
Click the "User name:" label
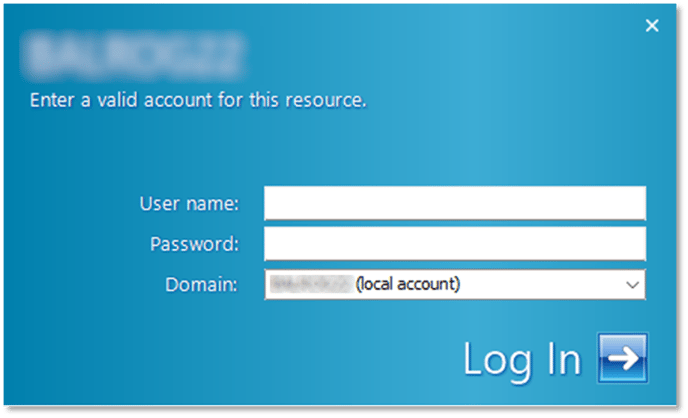point(190,204)
